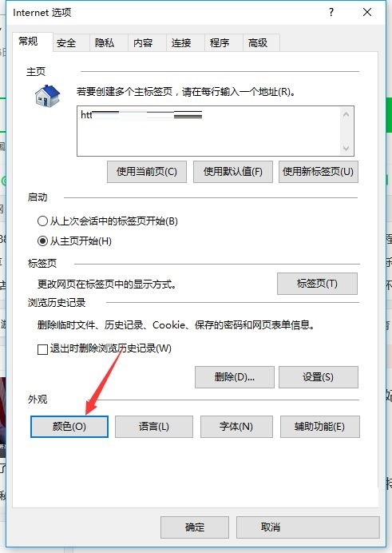Screen dimensions: 392x553
Task: Open the 标签页(T) settings button
Action: (x=317, y=284)
